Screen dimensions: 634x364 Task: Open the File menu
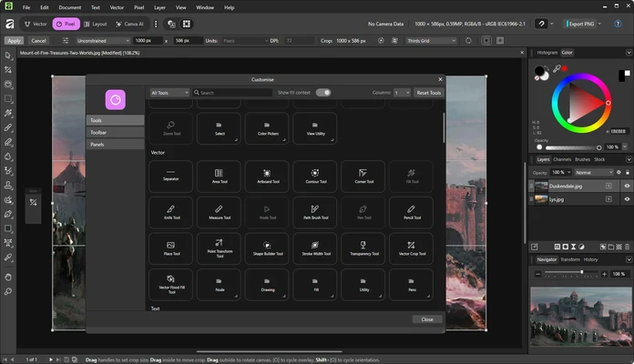point(26,7)
